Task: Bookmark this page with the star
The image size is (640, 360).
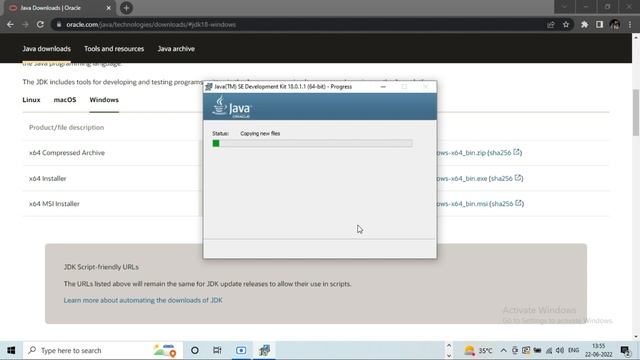Action: (566, 24)
